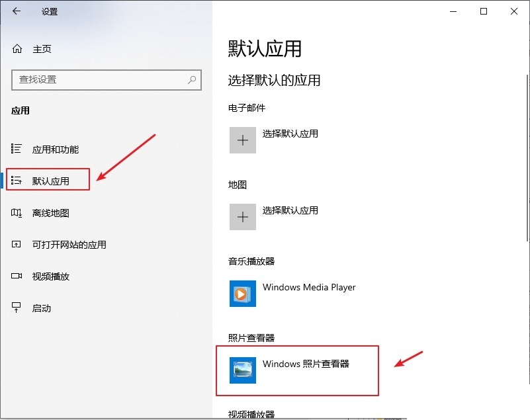Click the 应用 section header in sidebar
This screenshot has width=530, height=420.
pos(21,110)
